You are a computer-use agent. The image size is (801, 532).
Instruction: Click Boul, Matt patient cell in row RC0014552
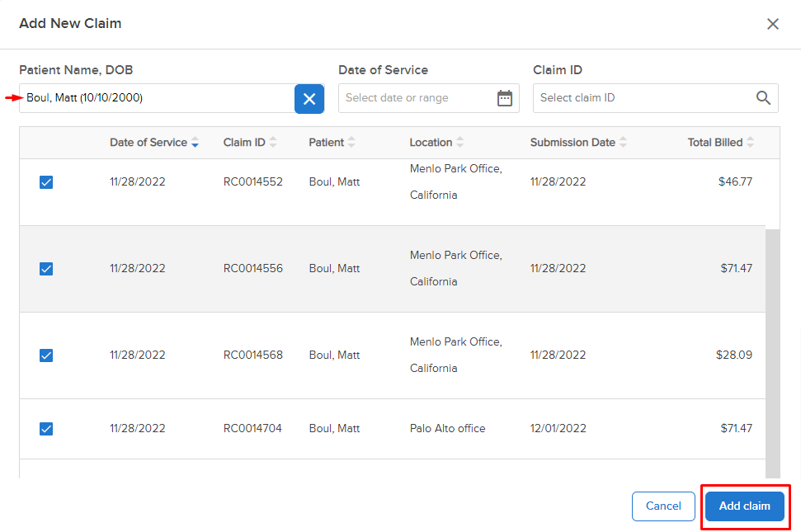[x=335, y=181]
